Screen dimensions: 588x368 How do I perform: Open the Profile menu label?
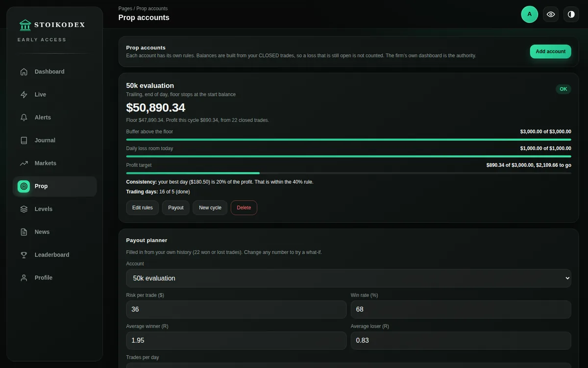[43, 278]
